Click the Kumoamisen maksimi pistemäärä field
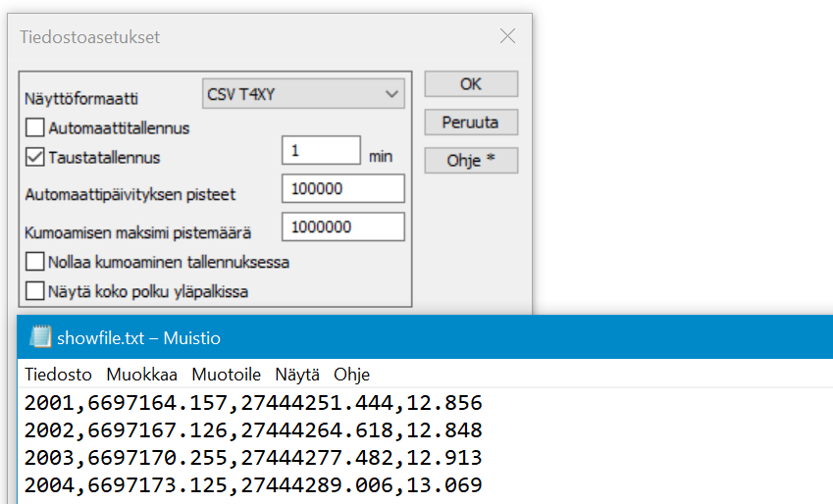The width and height of the screenshot is (833, 504). [342, 227]
